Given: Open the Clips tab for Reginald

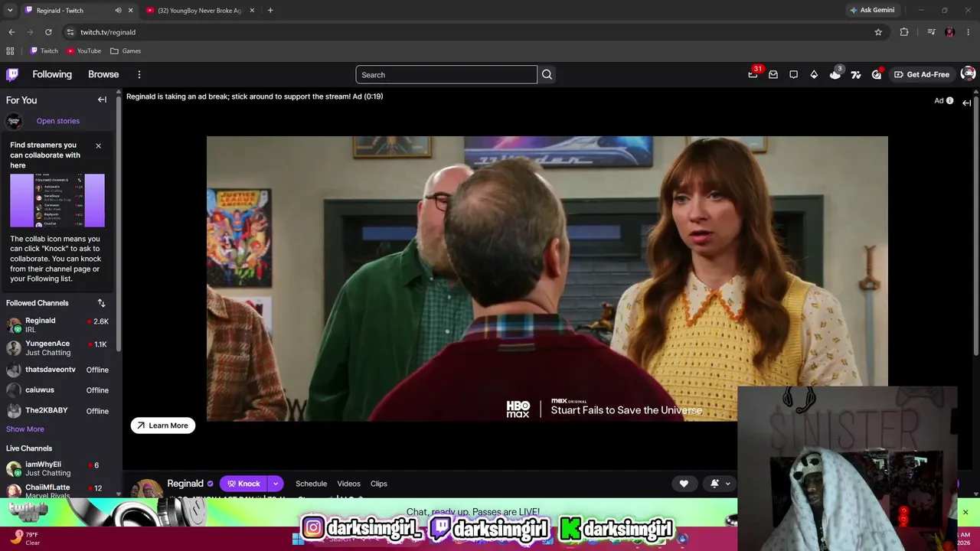Looking at the screenshot, I should click(x=379, y=484).
